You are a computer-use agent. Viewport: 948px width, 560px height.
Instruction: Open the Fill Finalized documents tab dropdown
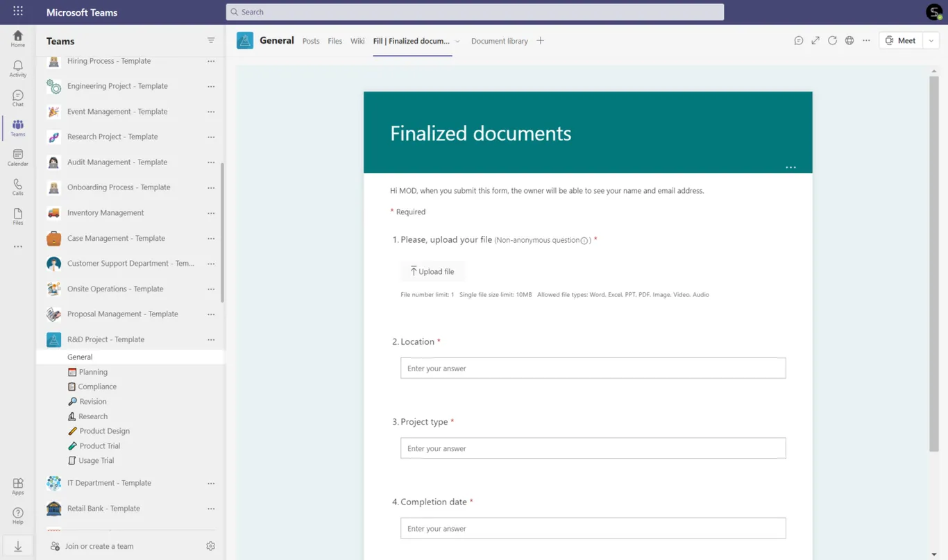coord(457,41)
